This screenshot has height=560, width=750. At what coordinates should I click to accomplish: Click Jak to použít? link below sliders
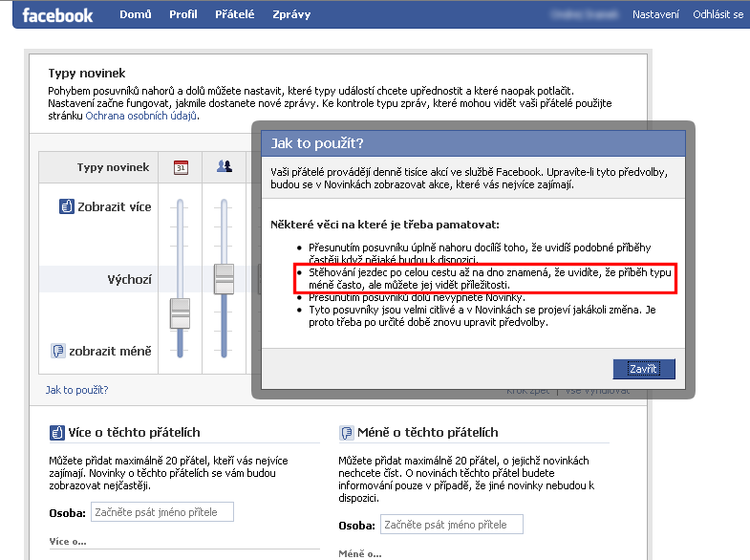point(77,390)
